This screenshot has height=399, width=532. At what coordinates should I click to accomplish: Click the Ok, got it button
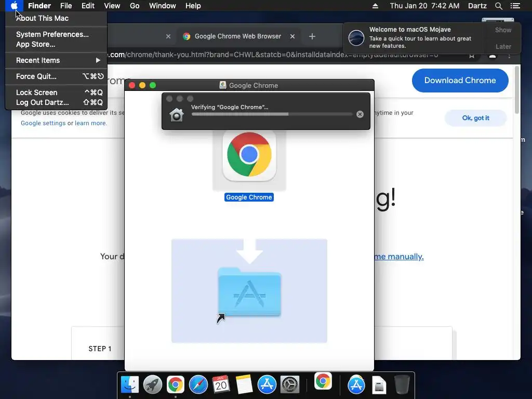click(476, 118)
